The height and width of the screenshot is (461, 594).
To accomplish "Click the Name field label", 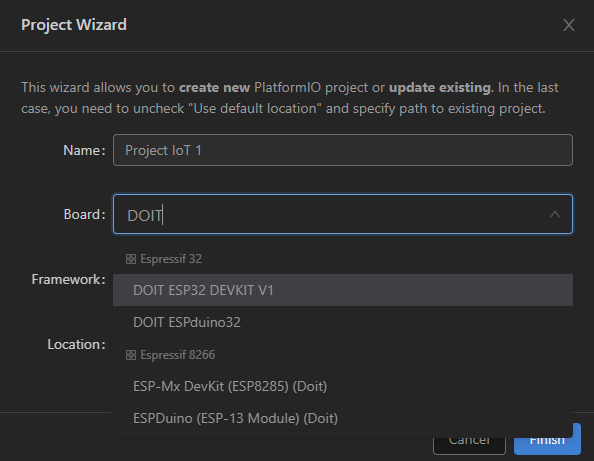I will pyautogui.click(x=84, y=150).
